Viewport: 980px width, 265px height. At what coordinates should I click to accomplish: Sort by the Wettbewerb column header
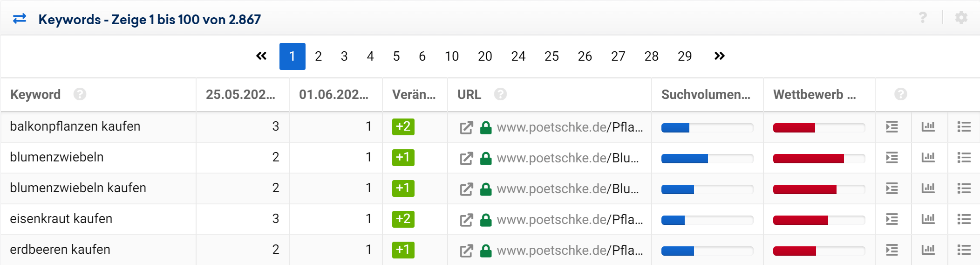pyautogui.click(x=814, y=95)
